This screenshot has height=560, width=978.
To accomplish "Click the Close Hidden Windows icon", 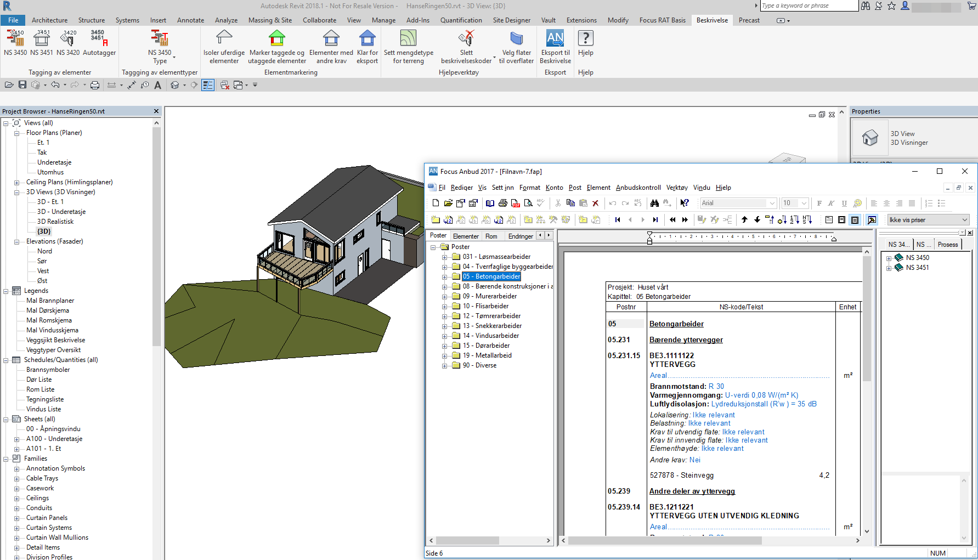I will tap(224, 85).
